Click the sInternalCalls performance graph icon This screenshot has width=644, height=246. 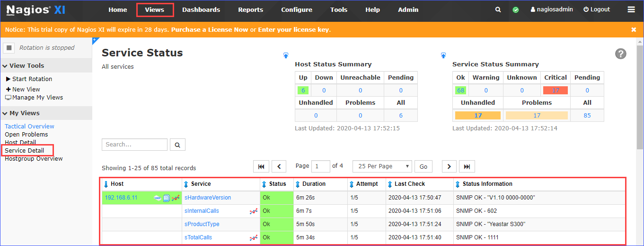[x=253, y=211]
